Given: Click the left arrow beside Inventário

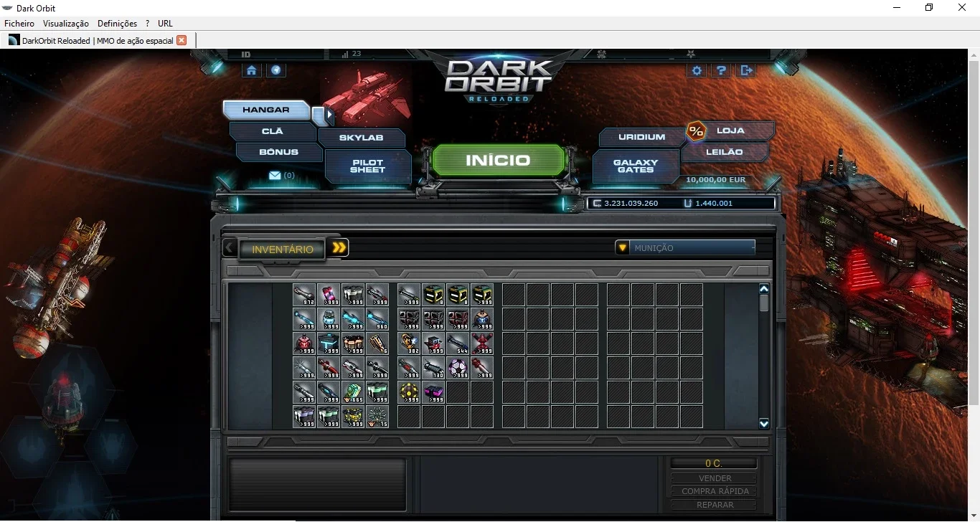Looking at the screenshot, I should pyautogui.click(x=229, y=248).
